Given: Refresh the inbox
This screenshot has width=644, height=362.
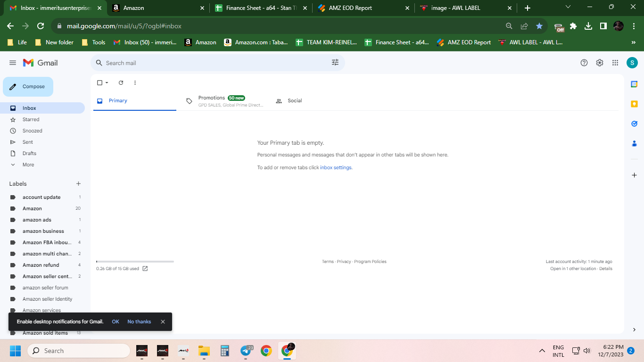Looking at the screenshot, I should [x=121, y=82].
